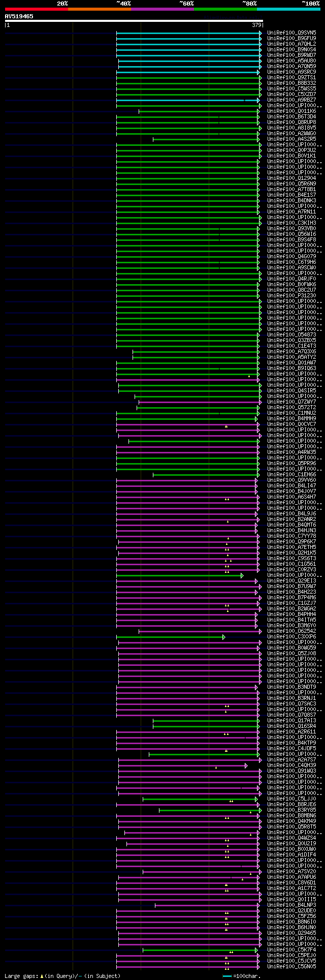Open hit UniRef100_B9IQ63
The height and width of the screenshot is (980, 325).
tap(291, 369)
